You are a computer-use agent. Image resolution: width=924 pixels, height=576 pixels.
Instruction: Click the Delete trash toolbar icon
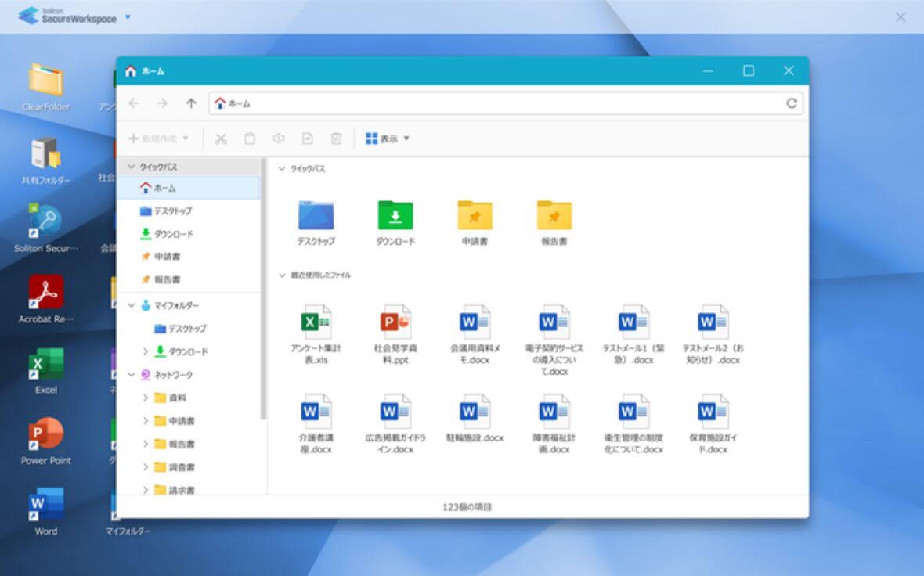(x=336, y=139)
